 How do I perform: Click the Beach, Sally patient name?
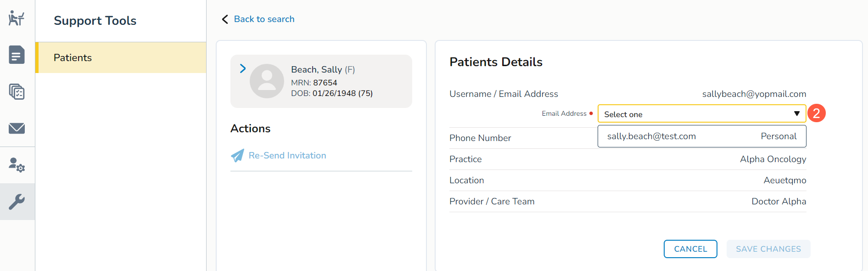[x=316, y=70]
